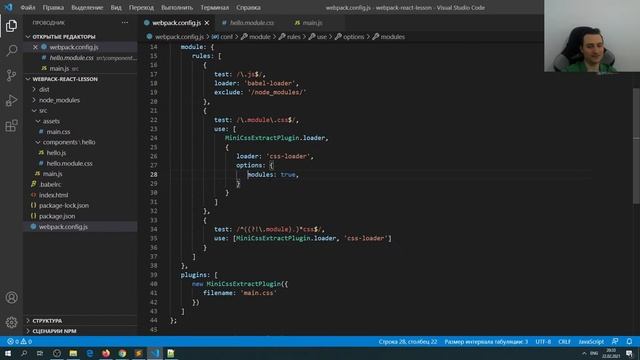Open the Справка menu
The image size is (640, 360).
[248, 7]
